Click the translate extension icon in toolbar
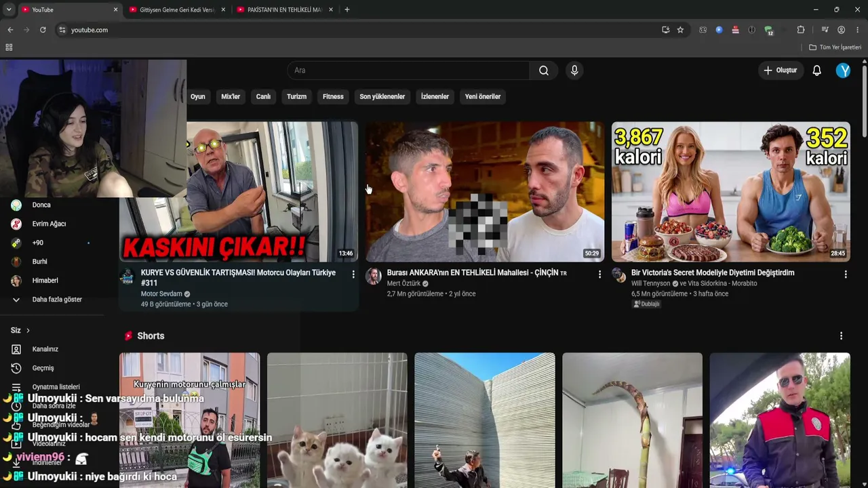This screenshot has height=488, width=868. pos(703,30)
